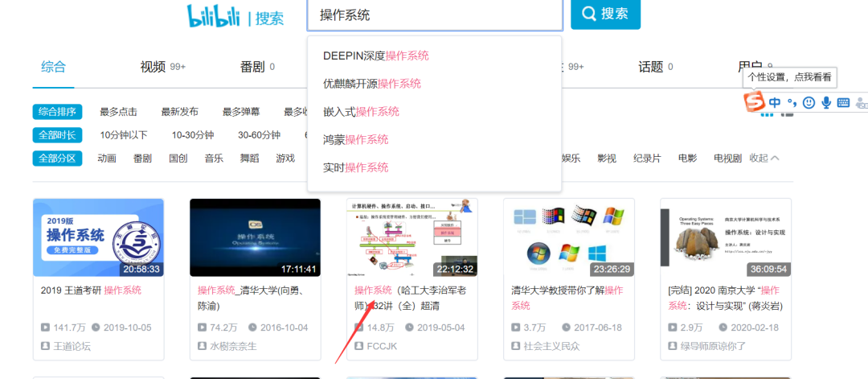Image resolution: width=868 pixels, height=379 pixels.
Task: Open the 2019版 操作系统 王道 thumbnail
Action: click(x=99, y=237)
